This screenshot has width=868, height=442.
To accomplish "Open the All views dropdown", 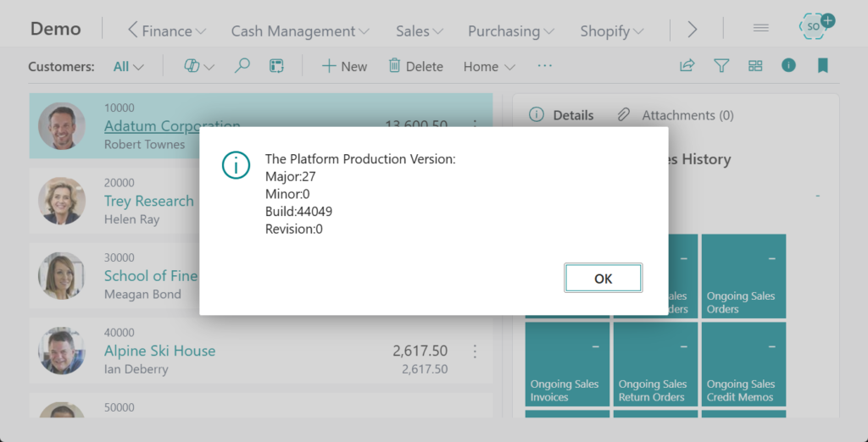I will coord(128,66).
